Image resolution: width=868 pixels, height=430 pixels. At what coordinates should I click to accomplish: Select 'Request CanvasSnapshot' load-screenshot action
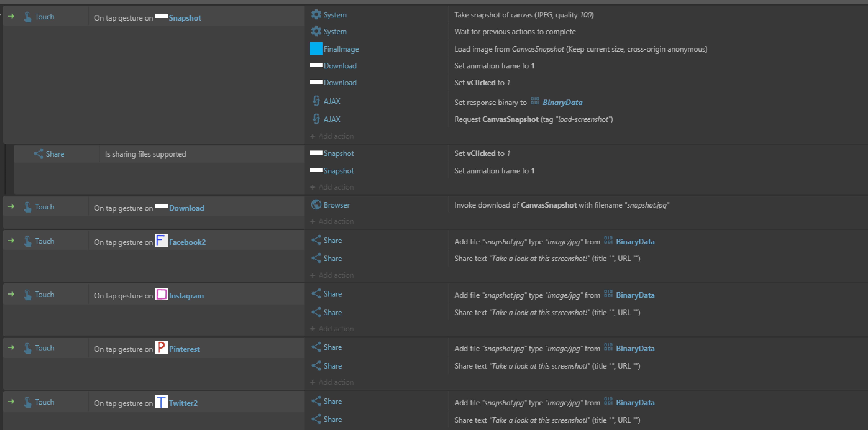tap(533, 119)
